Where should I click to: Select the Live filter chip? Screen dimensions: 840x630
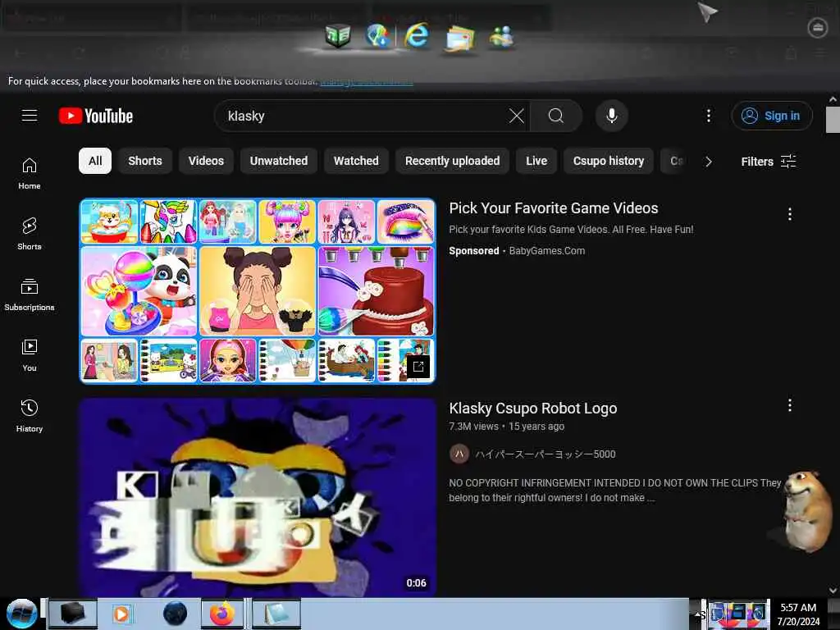536,161
